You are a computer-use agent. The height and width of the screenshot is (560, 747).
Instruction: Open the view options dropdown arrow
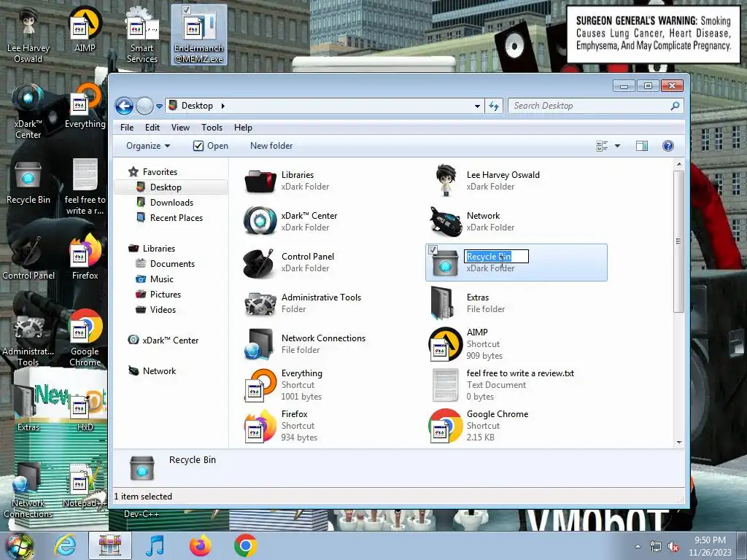617,146
